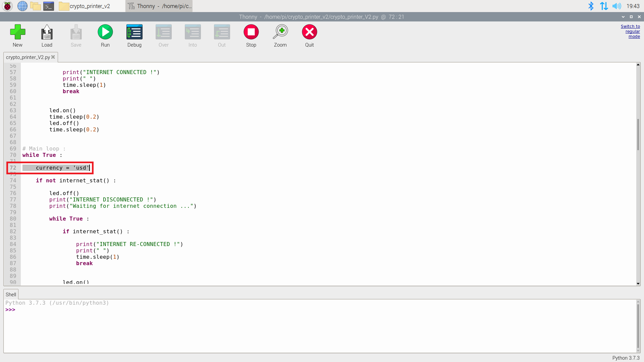Open the Zoom magnifier tool
This screenshot has width=644, height=362.
point(280,32)
